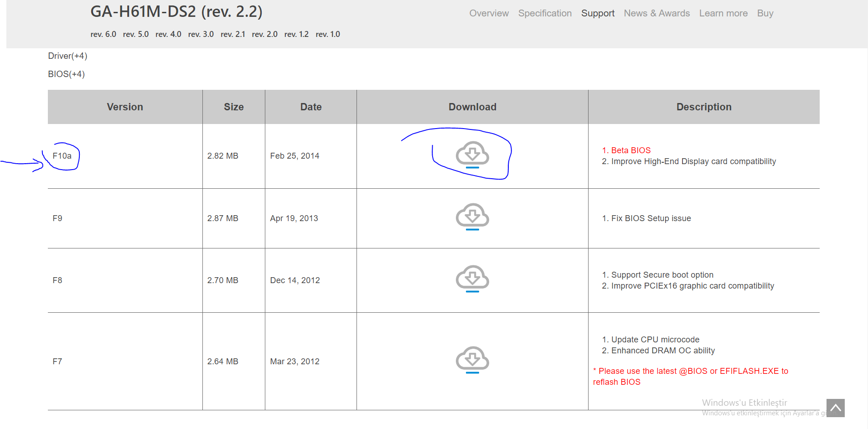
Task: Click the Dec 14, 2012 date
Action: point(295,280)
